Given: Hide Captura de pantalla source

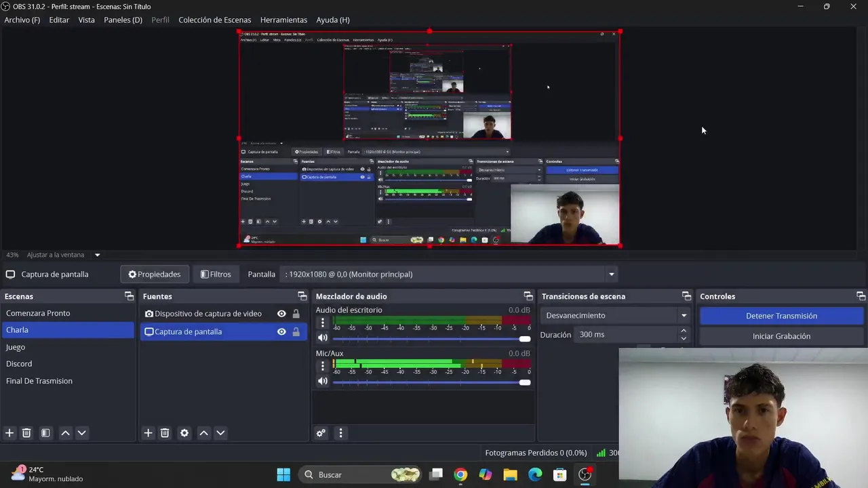Looking at the screenshot, I should point(281,331).
